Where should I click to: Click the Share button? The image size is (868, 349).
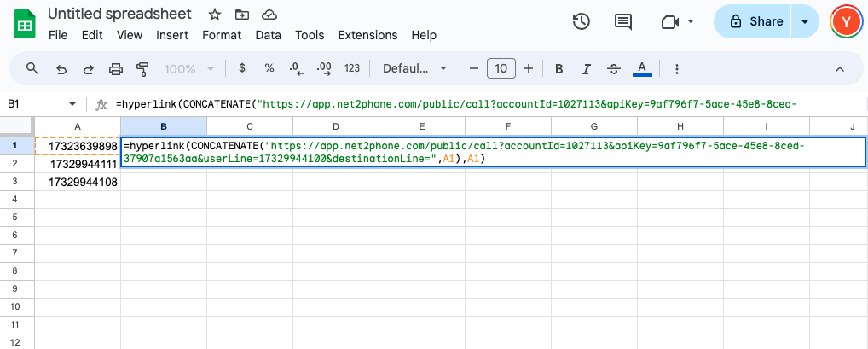coord(754,21)
